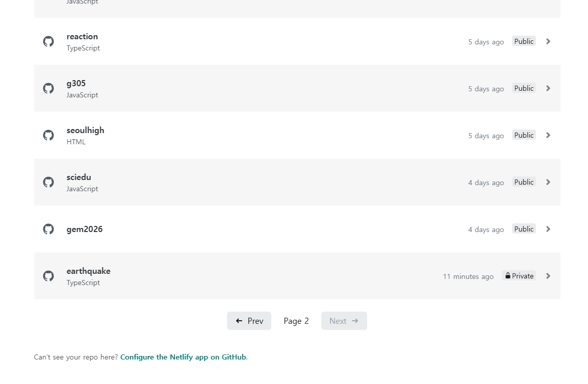588x384 pixels.
Task: Click the Public badge on seoulhigh row
Action: 524,135
